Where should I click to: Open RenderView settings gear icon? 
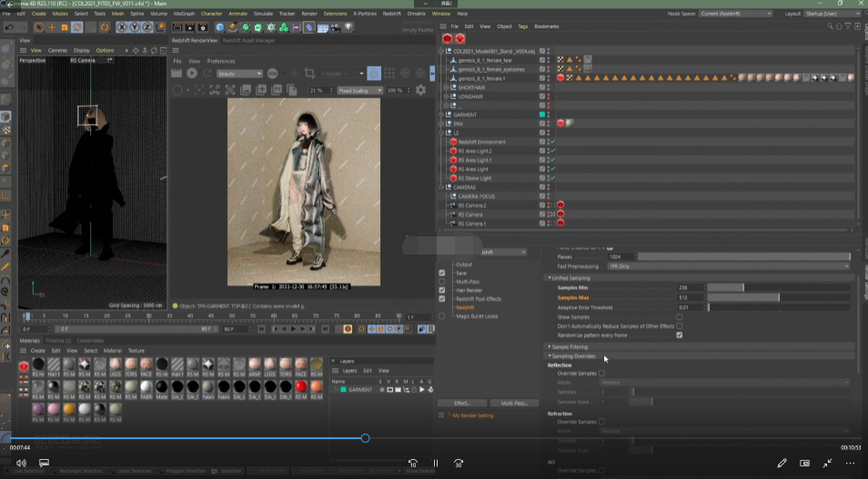(420, 90)
